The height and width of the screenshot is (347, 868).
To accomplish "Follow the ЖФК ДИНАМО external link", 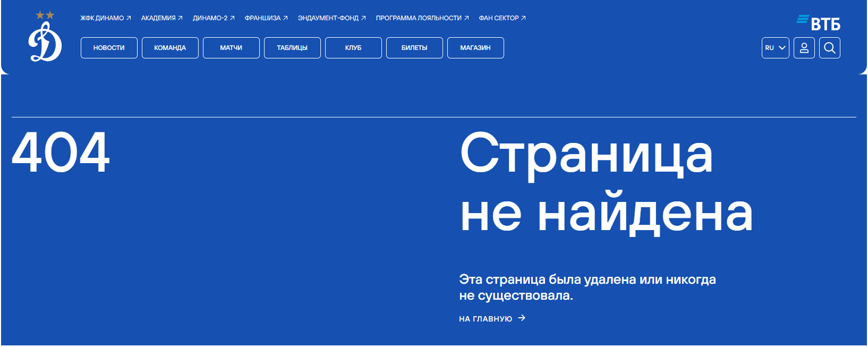I will (x=106, y=18).
